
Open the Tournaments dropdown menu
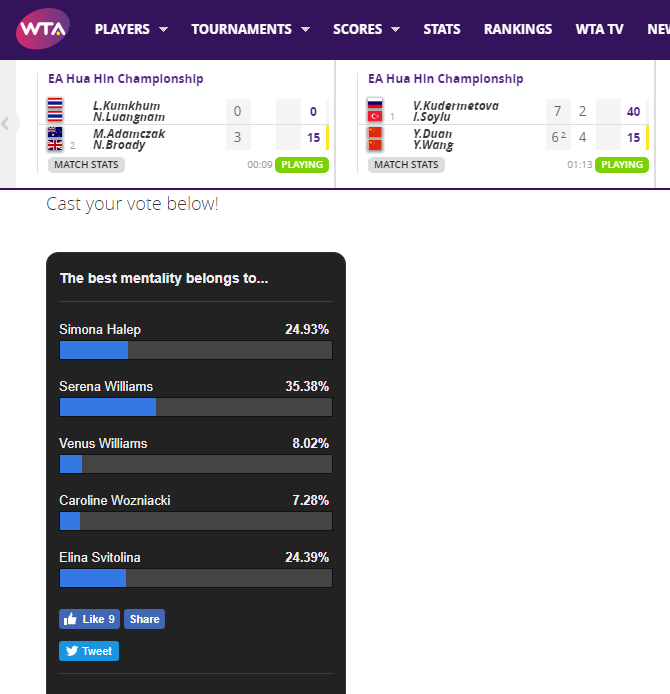pos(250,29)
